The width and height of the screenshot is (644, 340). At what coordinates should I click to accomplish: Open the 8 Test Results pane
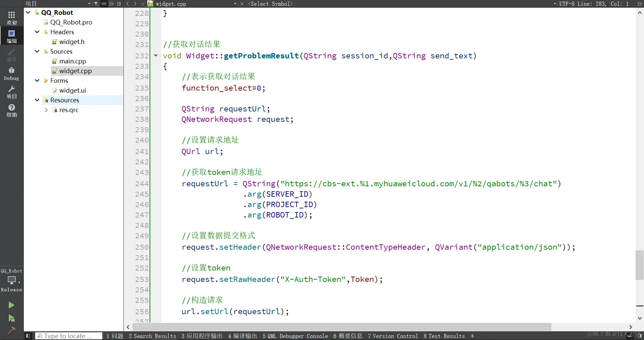pyautogui.click(x=444, y=336)
